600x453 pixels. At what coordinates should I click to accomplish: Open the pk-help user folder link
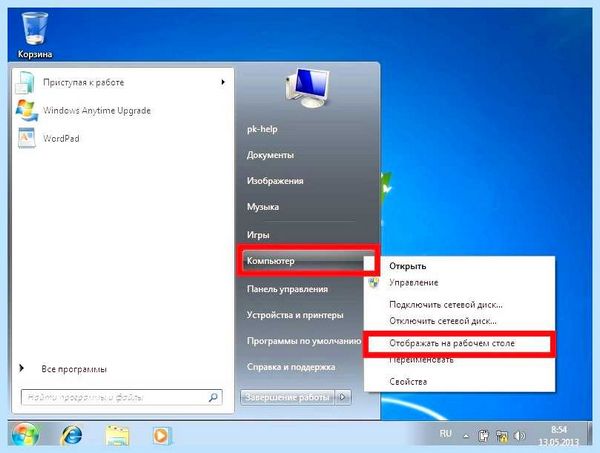(262, 129)
